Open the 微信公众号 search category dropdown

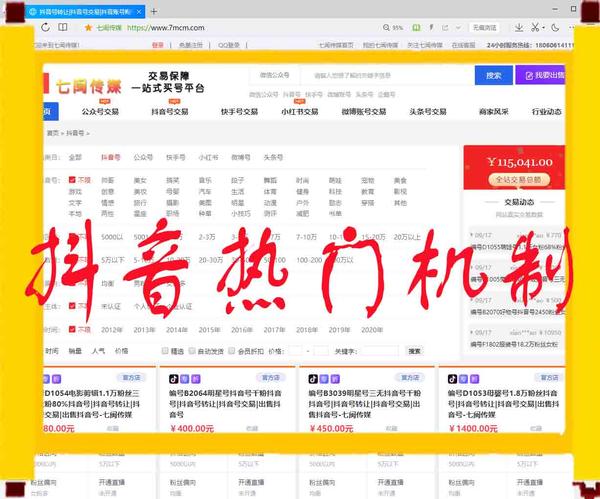[x=274, y=75]
